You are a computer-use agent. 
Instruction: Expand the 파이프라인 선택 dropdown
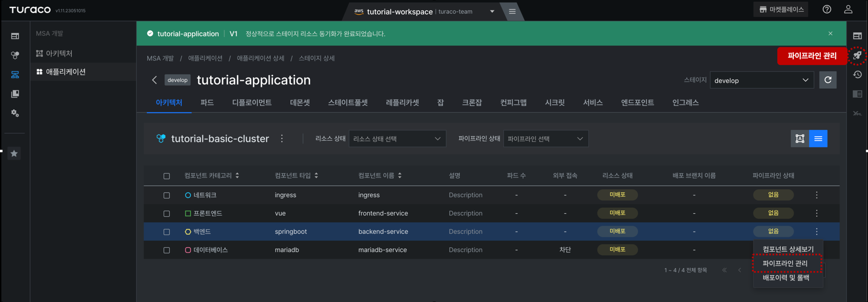pos(545,139)
